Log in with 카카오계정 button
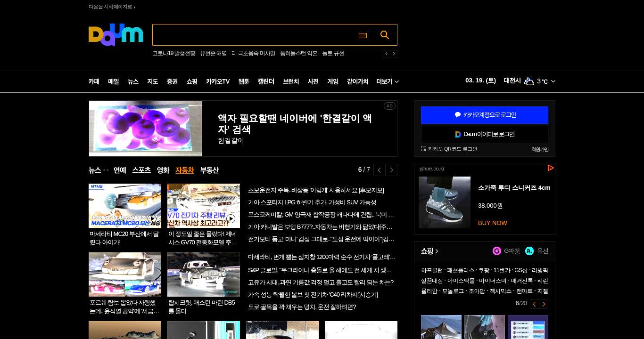644x339 pixels. point(485,115)
